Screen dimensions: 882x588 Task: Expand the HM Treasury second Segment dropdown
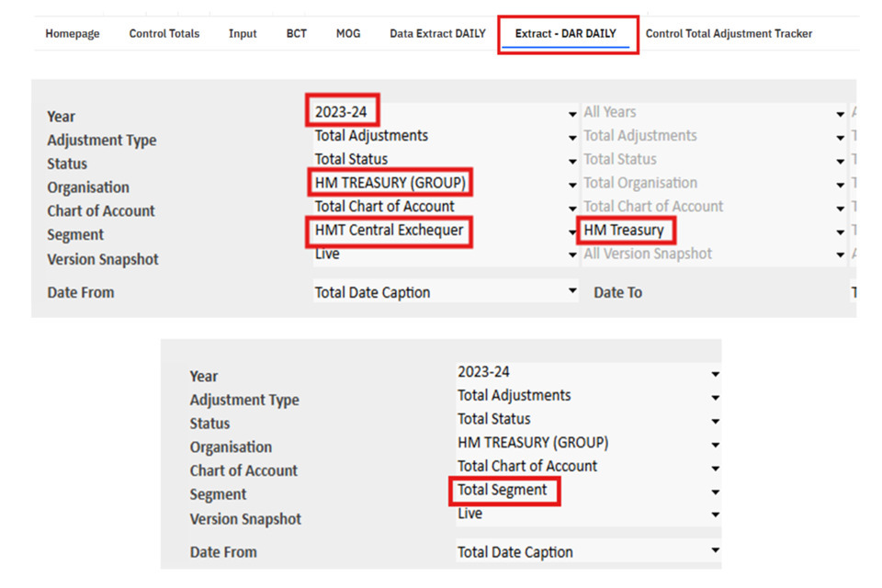(840, 232)
